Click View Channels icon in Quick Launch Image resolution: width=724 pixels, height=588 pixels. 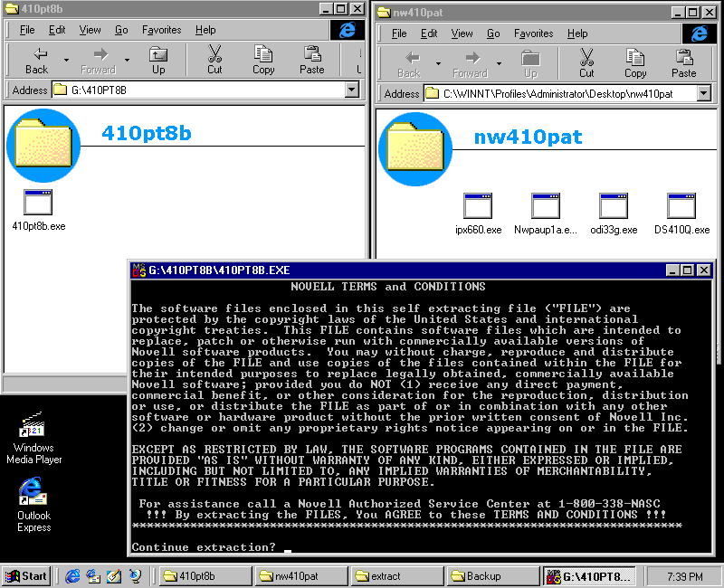tap(135, 576)
